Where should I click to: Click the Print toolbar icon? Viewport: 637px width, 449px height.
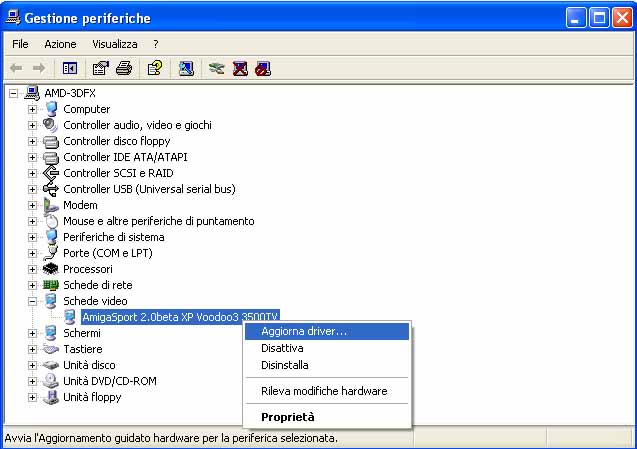pos(124,68)
